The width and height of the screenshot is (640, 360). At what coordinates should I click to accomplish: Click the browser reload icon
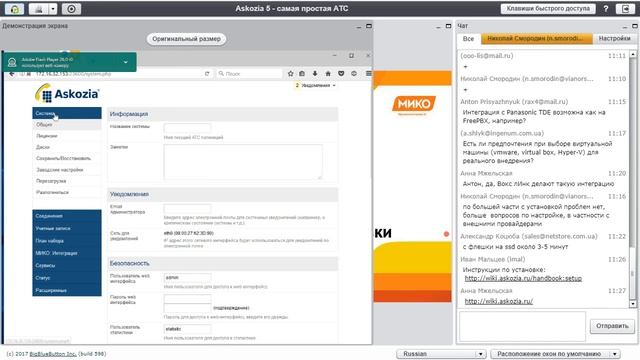207,73
